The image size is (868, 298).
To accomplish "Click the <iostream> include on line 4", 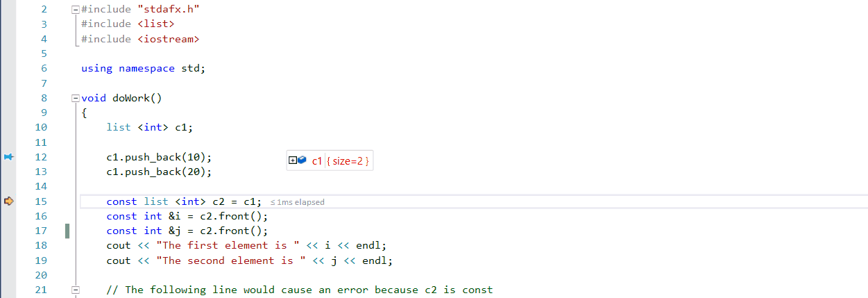I will pyautogui.click(x=168, y=39).
